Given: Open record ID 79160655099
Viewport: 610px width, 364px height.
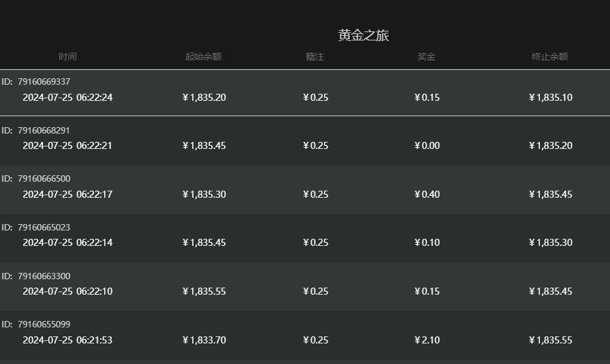Looking at the screenshot, I should pyautogui.click(x=44, y=324).
